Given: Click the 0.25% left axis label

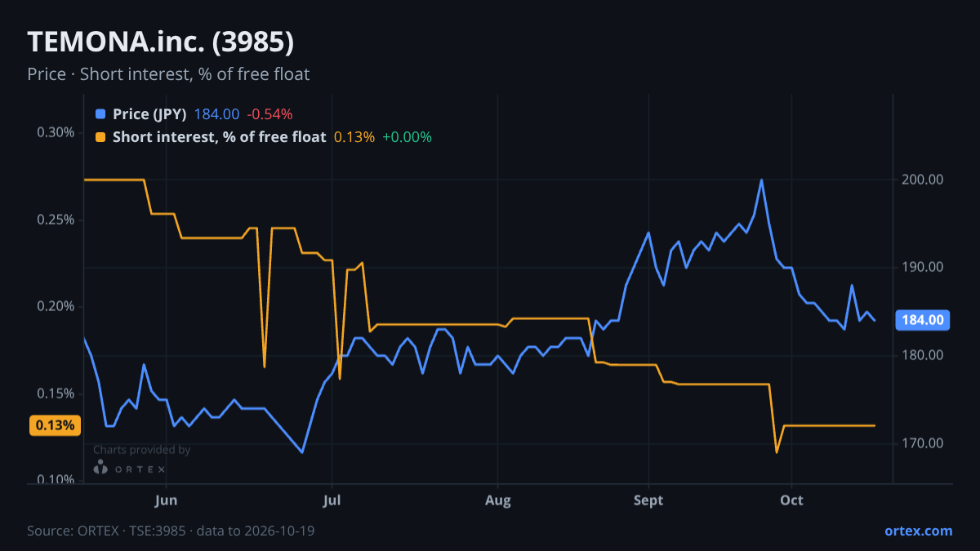Looking at the screenshot, I should coord(56,220).
